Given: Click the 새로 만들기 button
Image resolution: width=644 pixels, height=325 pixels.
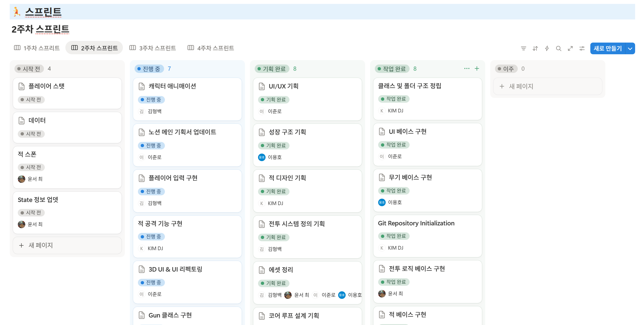Looking at the screenshot, I should (x=608, y=48).
